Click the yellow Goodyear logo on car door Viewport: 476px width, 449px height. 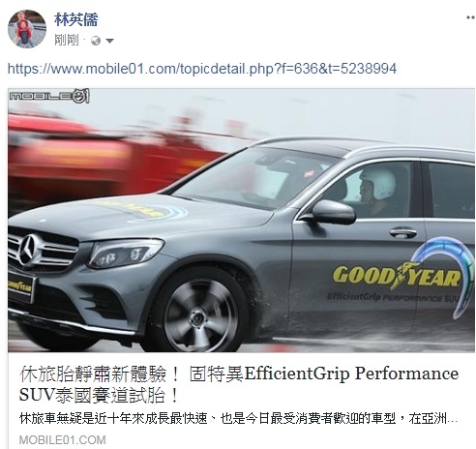pyautogui.click(x=397, y=276)
